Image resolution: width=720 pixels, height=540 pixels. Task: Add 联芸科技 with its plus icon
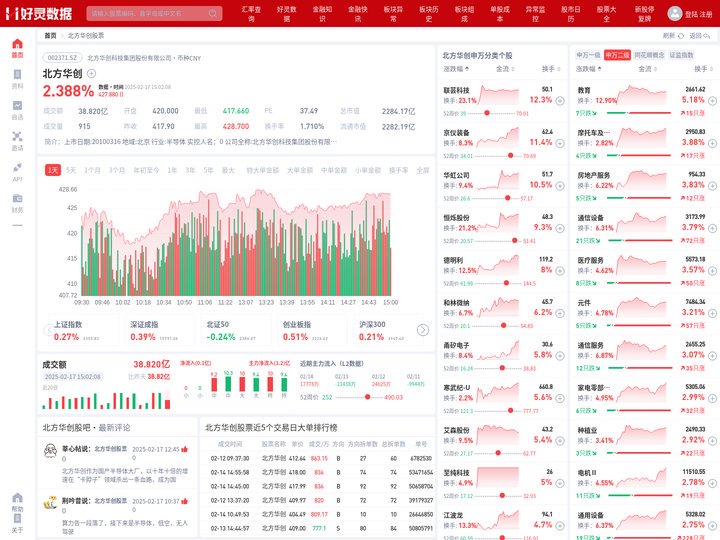tap(560, 101)
